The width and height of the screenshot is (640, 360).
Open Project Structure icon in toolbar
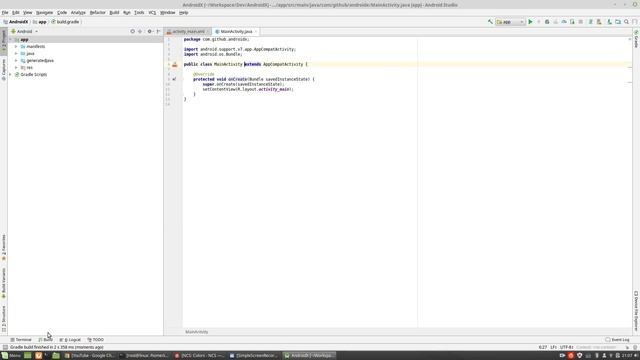coord(618,22)
